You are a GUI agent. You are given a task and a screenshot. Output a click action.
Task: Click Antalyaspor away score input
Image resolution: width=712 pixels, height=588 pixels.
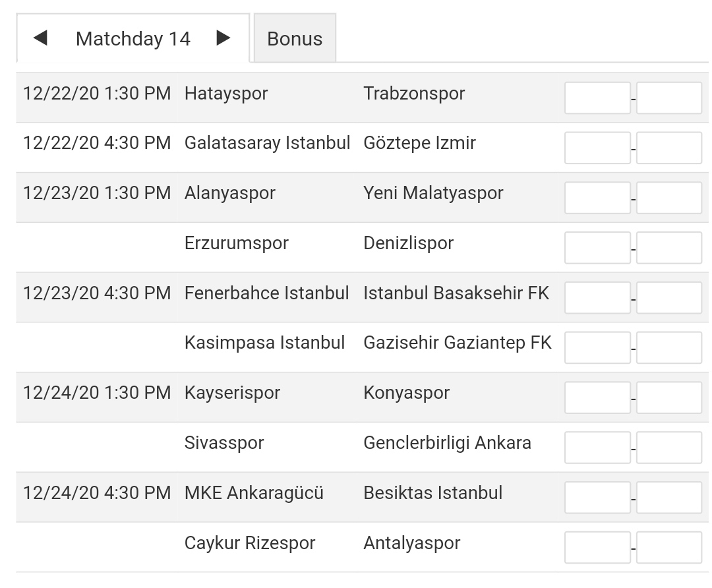pyautogui.click(x=668, y=548)
